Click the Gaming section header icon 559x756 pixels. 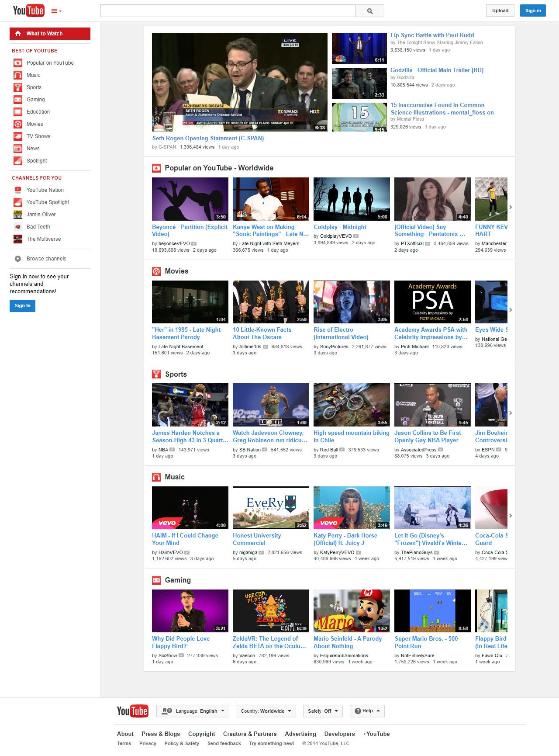pyautogui.click(x=156, y=580)
